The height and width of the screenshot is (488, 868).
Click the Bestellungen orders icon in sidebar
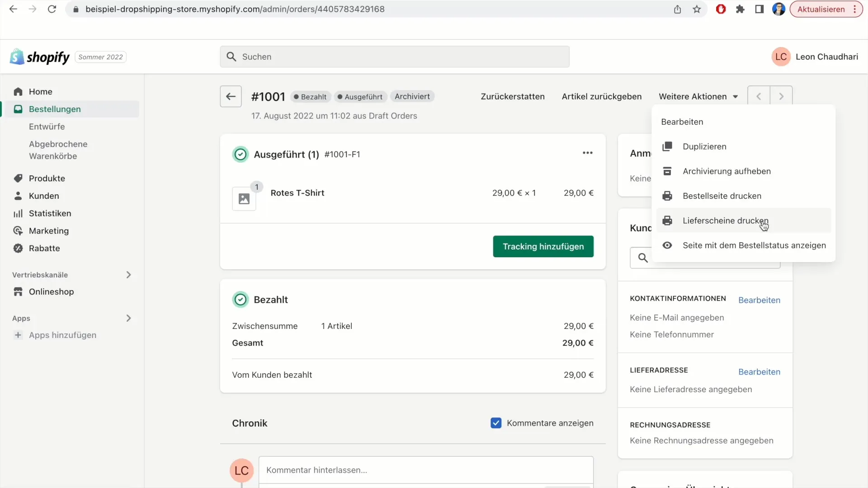(18, 109)
